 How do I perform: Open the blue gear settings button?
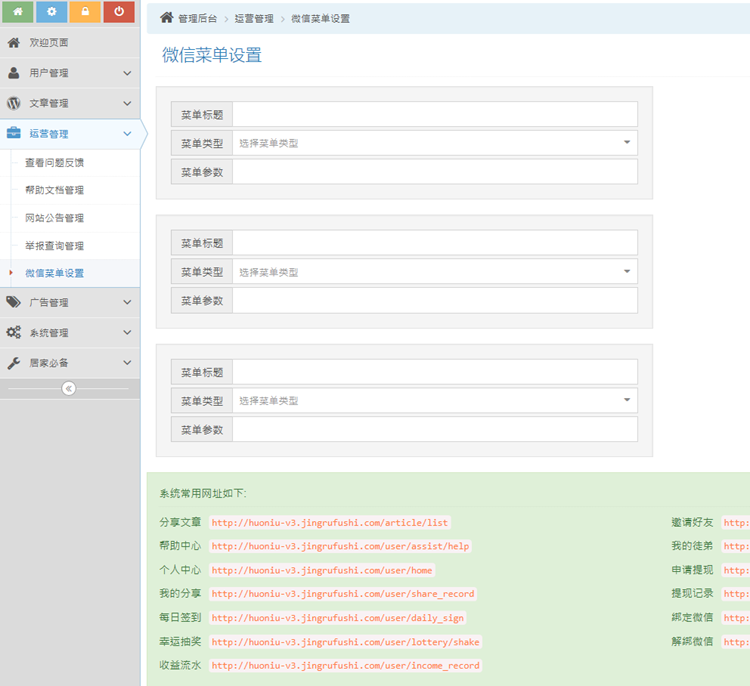pyautogui.click(x=52, y=11)
